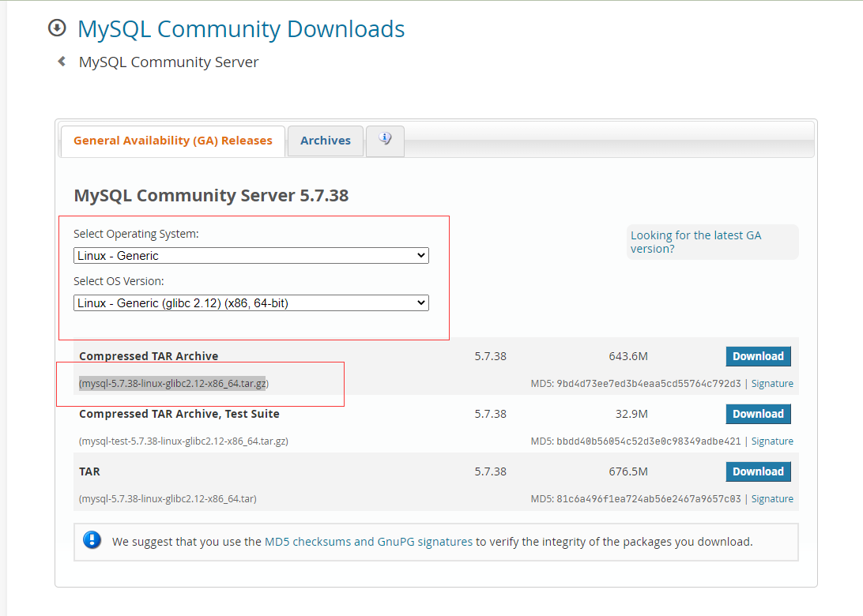Open the information icon tab
The height and width of the screenshot is (616, 863).
386,141
